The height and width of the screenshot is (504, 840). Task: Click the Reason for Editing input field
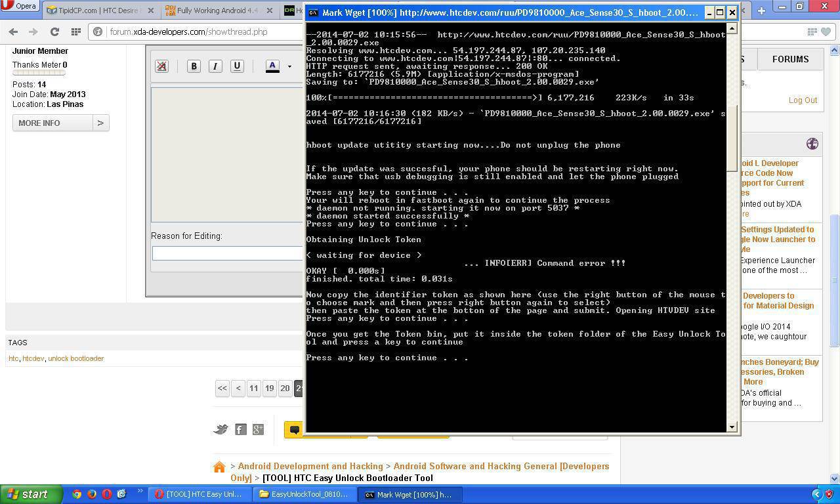(x=228, y=253)
